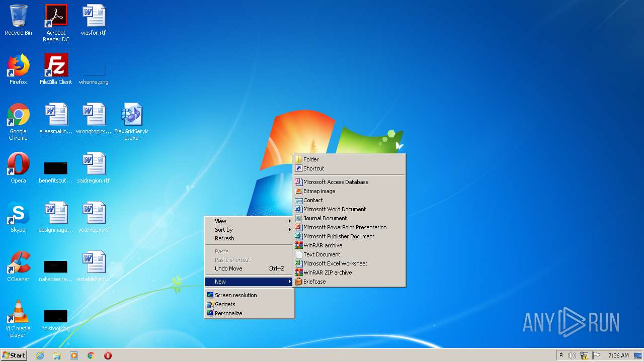The width and height of the screenshot is (644, 362).
Task: Choose Undo Move in the context menu
Action: coord(249,268)
